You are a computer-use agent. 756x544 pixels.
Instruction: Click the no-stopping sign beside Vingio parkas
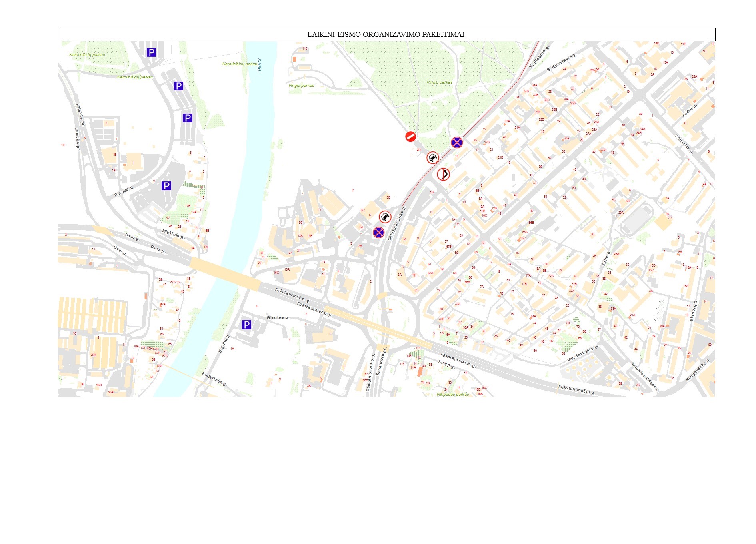457,142
